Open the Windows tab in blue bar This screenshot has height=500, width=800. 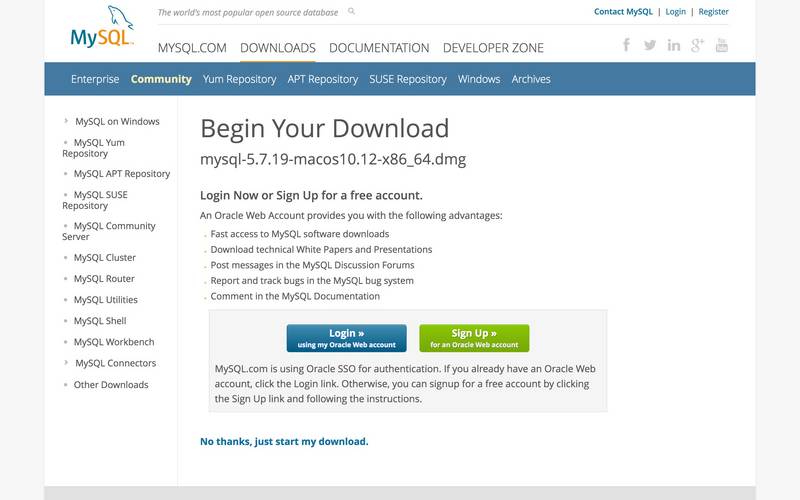[479, 79]
